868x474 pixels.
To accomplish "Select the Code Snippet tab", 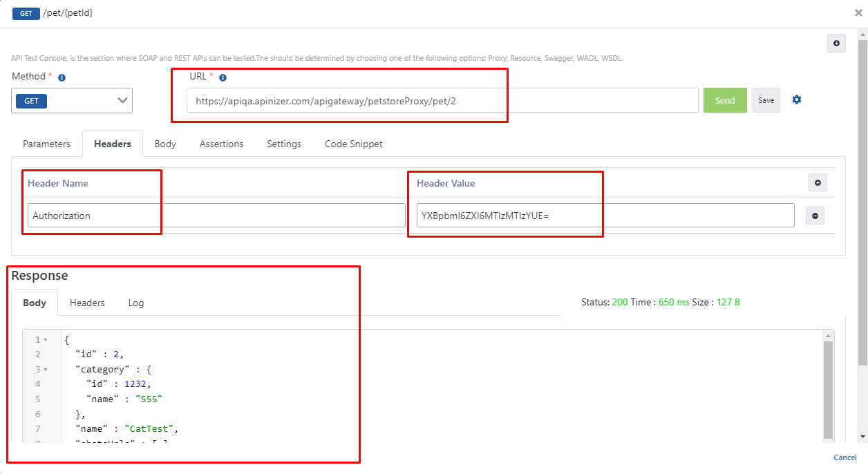I will tap(353, 144).
